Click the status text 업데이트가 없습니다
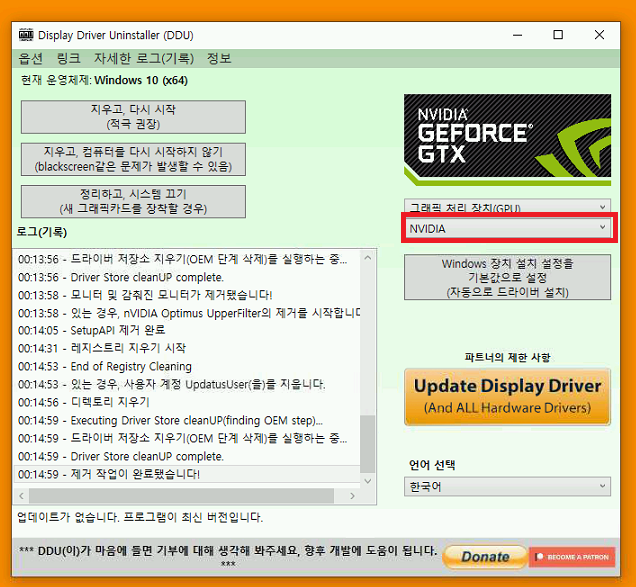This screenshot has height=587, width=636. point(140,517)
